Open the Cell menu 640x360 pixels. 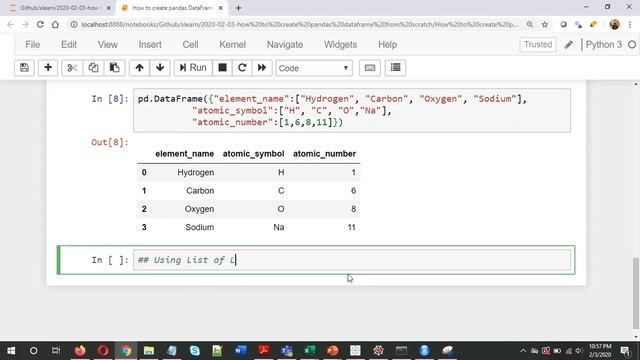pos(190,44)
